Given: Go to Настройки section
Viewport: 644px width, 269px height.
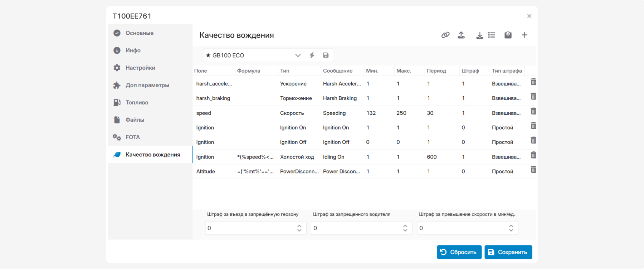Looking at the screenshot, I should (150, 68).
